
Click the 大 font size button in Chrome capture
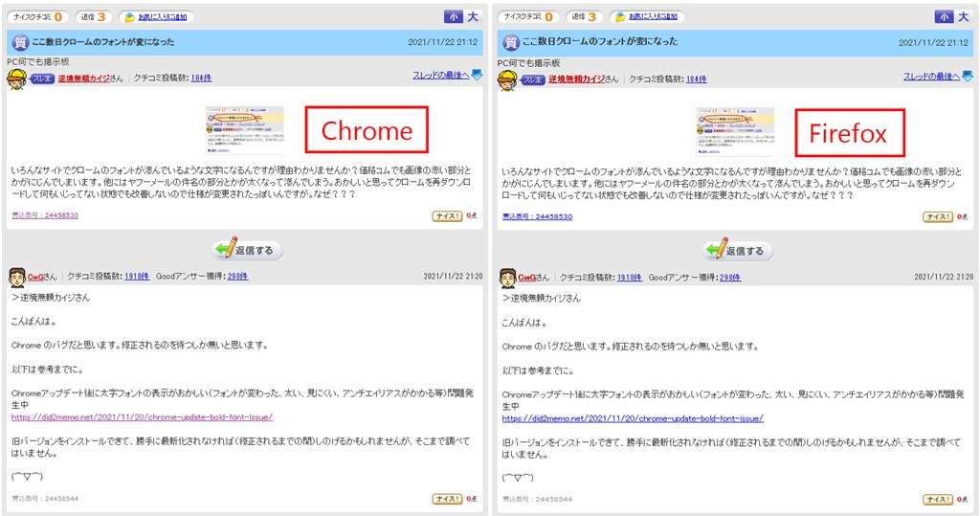point(473,17)
